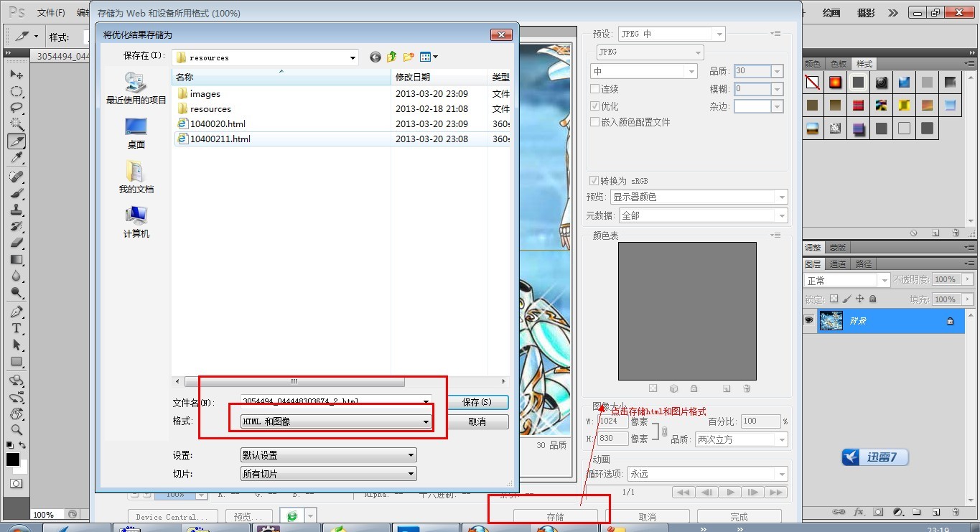The image size is (980, 532).
Task: Select the red-orange glow style swatch
Action: pyautogui.click(x=835, y=83)
